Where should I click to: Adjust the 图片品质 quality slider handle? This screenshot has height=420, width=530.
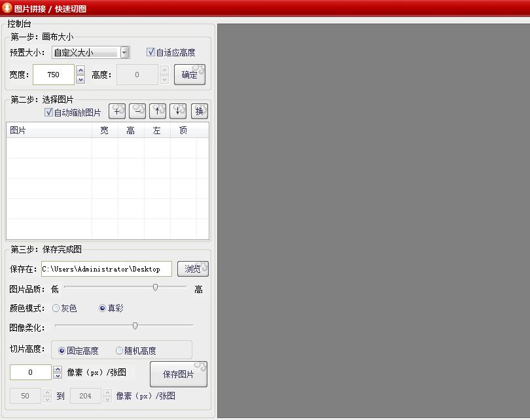point(155,287)
